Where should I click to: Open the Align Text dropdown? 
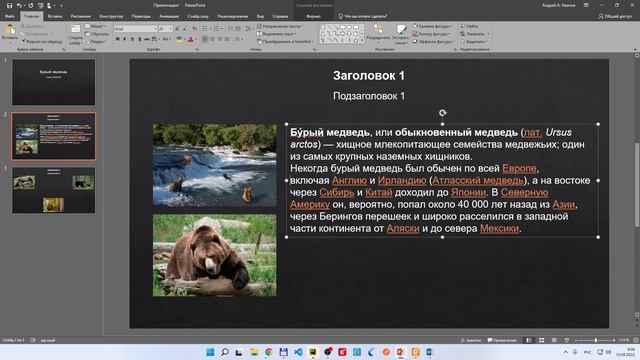[276, 34]
